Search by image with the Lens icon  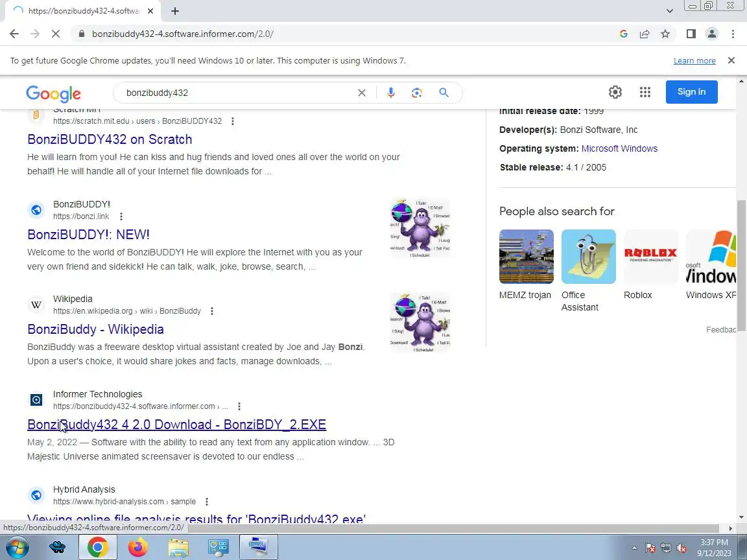coord(417,93)
